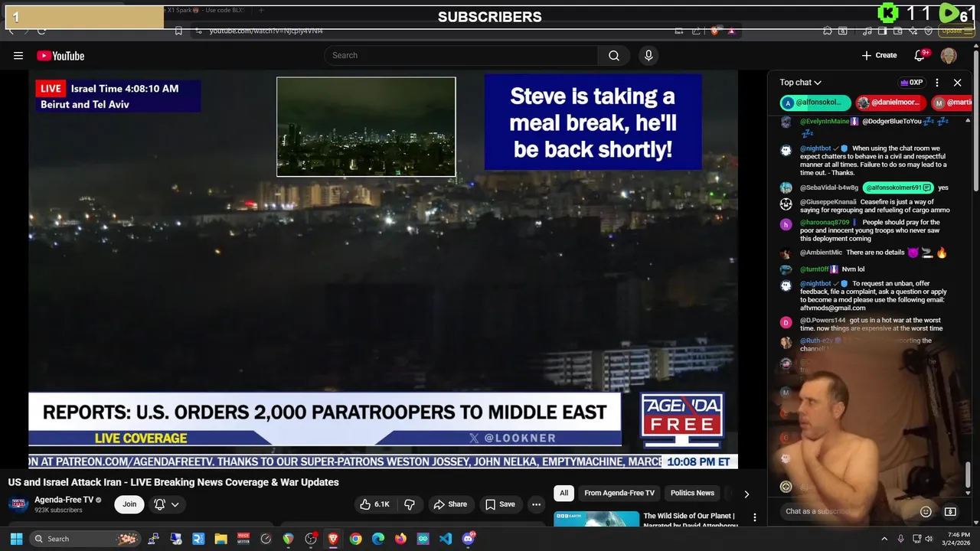
Task: Open browser extensions puzzle icon
Action: pos(828,31)
